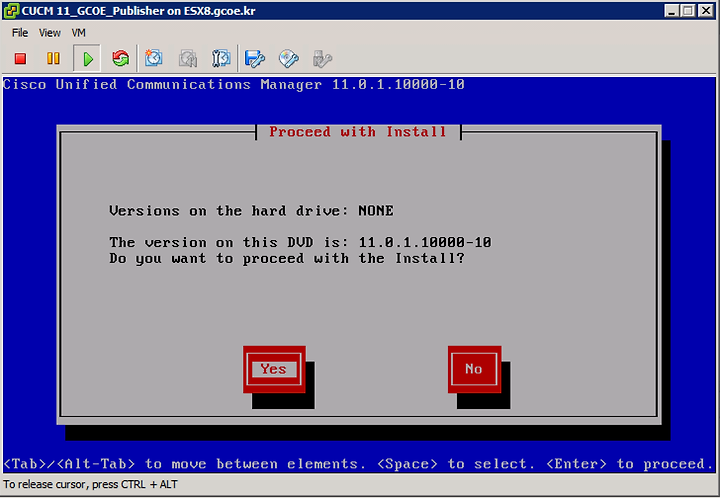Screen dimensions: 720x498
Task: Maximize the CUCM console window
Action: point(688,11)
